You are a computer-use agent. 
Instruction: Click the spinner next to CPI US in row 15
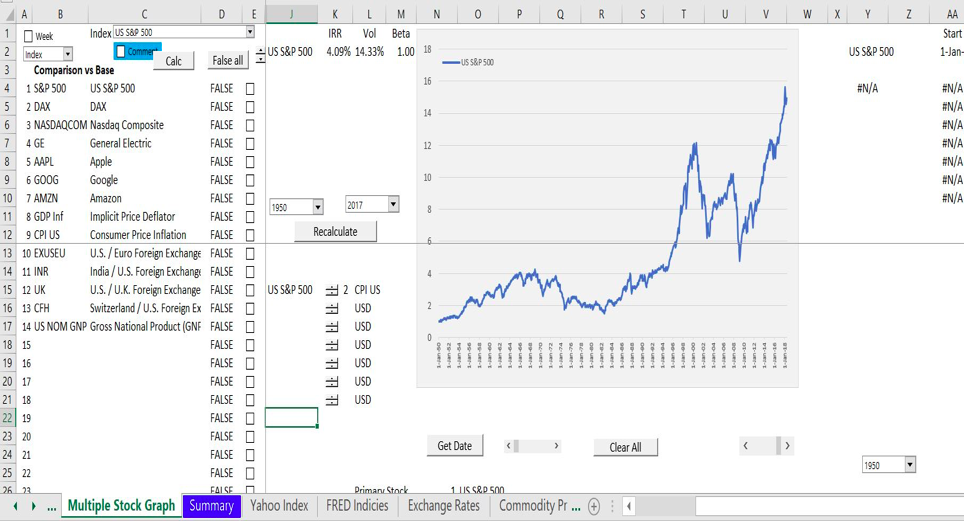click(332, 290)
